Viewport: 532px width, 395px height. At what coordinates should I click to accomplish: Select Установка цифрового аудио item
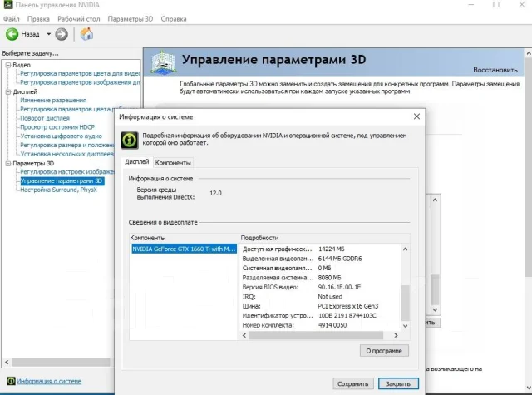(61, 136)
